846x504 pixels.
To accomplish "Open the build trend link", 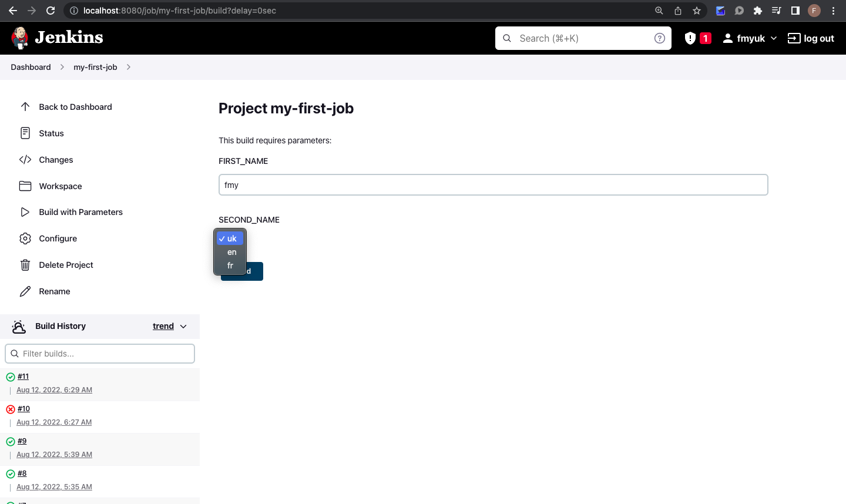I will click(163, 326).
